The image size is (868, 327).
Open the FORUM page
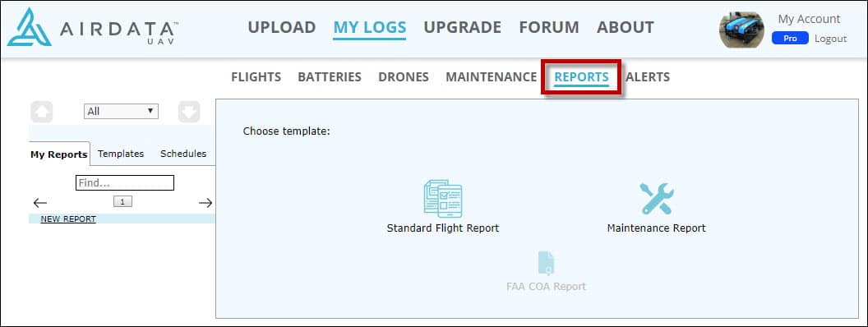[x=548, y=27]
